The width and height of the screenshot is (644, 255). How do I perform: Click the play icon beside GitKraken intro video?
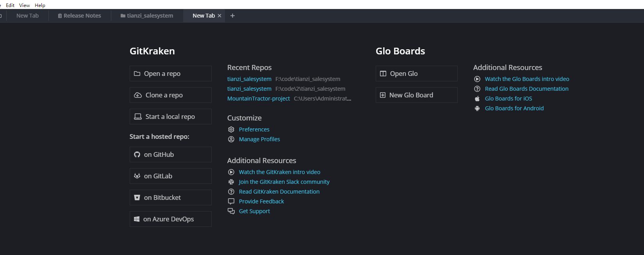231,172
